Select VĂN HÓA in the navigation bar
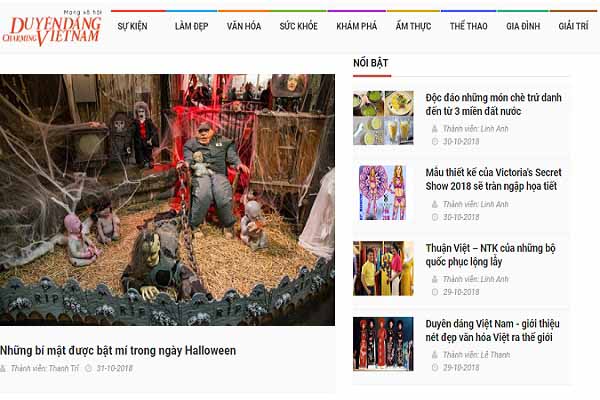Viewport: 600px width, 400px height. pos(244,26)
